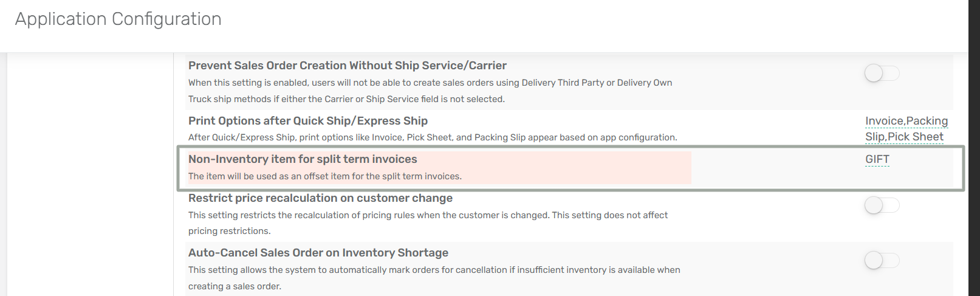Click the dark strip at right edge
The image size is (980, 296).
974,148
